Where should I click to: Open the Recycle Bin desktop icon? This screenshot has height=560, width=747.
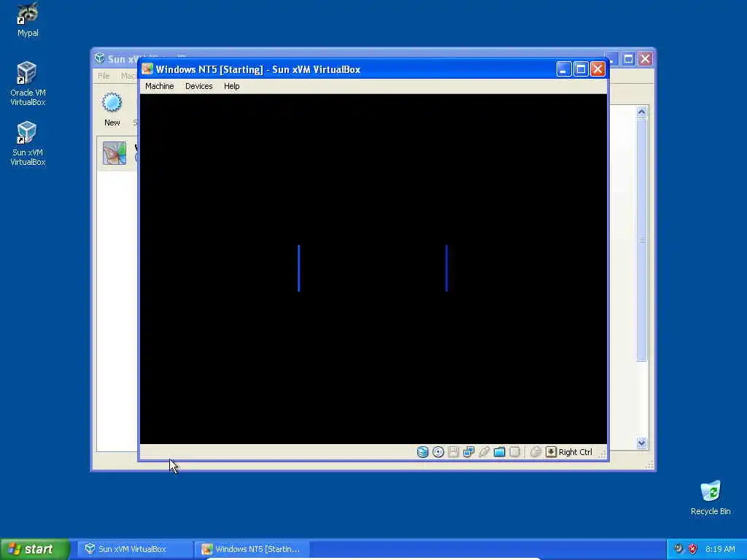tap(711, 497)
